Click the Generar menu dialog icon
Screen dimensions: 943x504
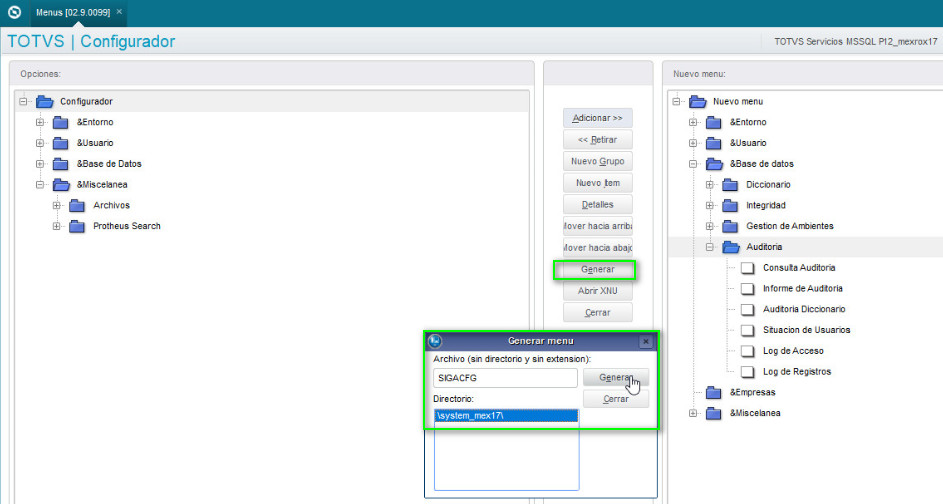(x=435, y=341)
